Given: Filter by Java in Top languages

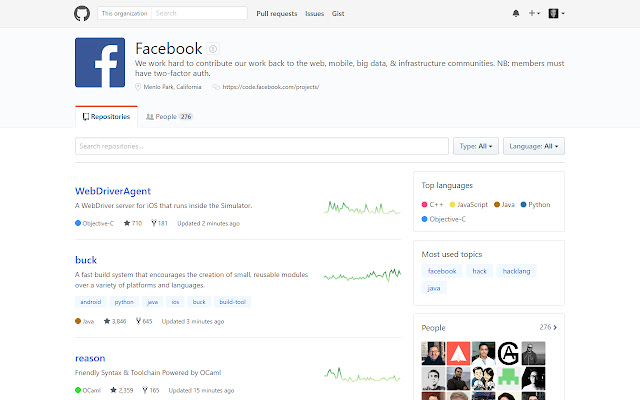Looking at the screenshot, I should coord(504,204).
